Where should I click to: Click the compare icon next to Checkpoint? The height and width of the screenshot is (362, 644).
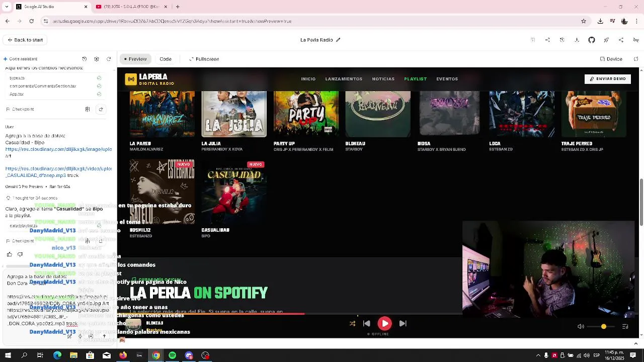[x=88, y=109]
